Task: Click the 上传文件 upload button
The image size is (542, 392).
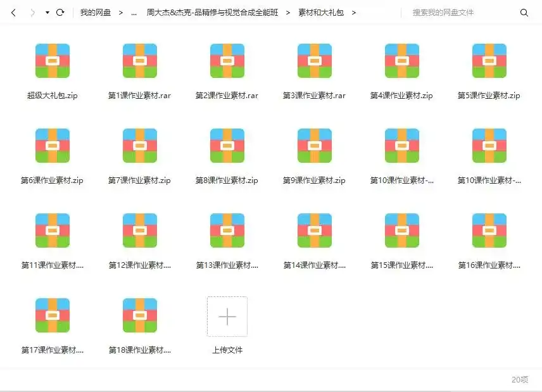Action: point(227,317)
